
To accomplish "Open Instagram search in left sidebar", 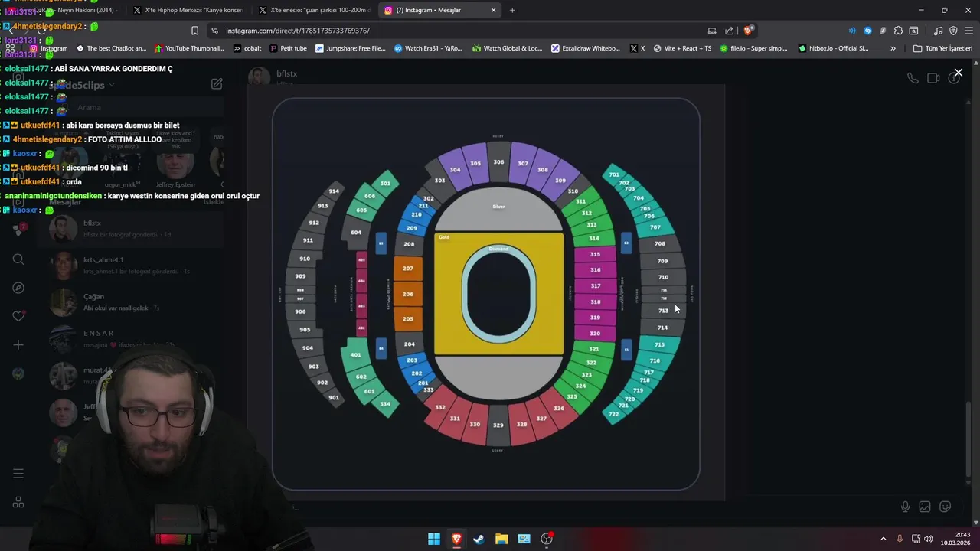I will (x=18, y=259).
